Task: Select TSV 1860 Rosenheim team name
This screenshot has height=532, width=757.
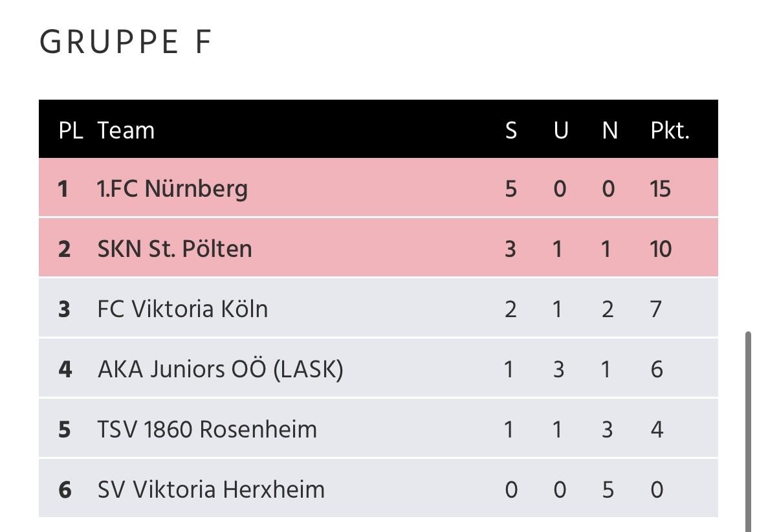Action: [x=207, y=429]
